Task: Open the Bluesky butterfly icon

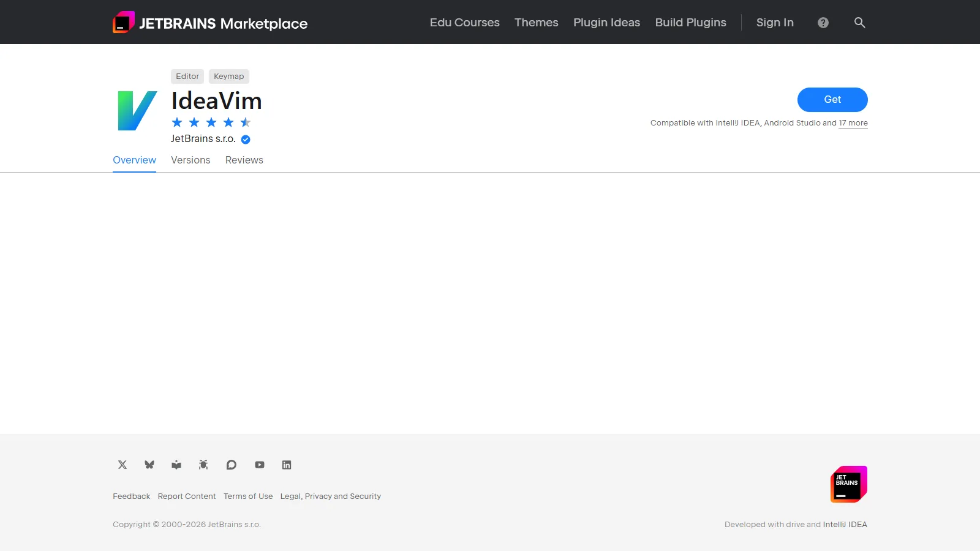Action: 149,465
